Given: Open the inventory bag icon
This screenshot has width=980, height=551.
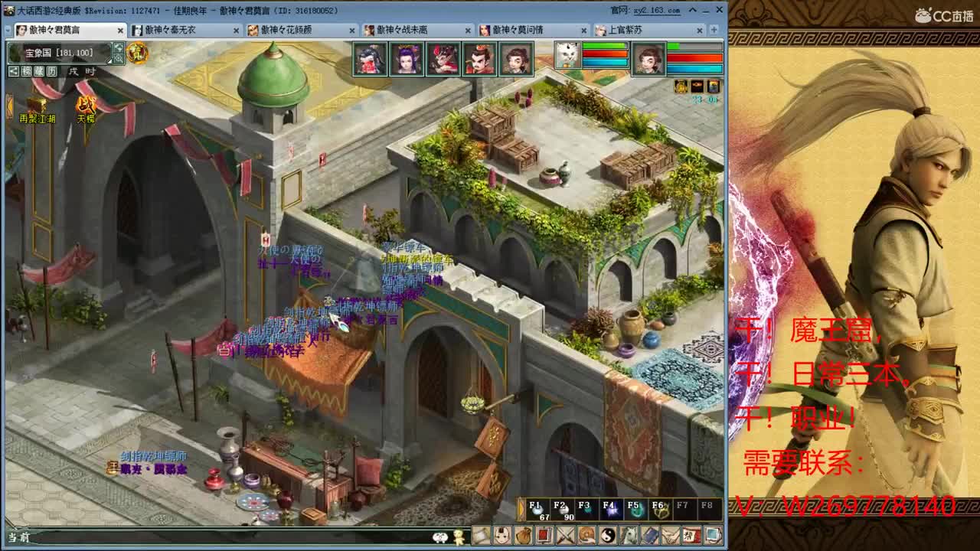Looking at the screenshot, I should [524, 535].
